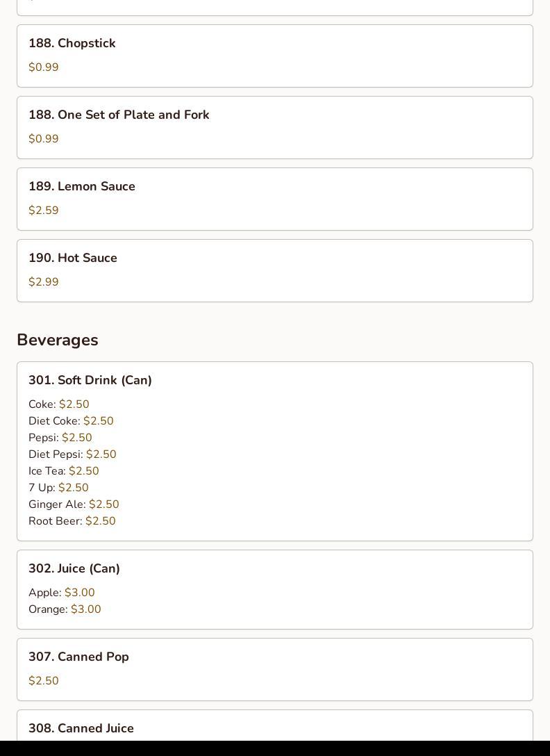Image resolution: width=550 pixels, height=756 pixels.
Task: Click the 188. Chopstick item title
Action: click(x=72, y=43)
